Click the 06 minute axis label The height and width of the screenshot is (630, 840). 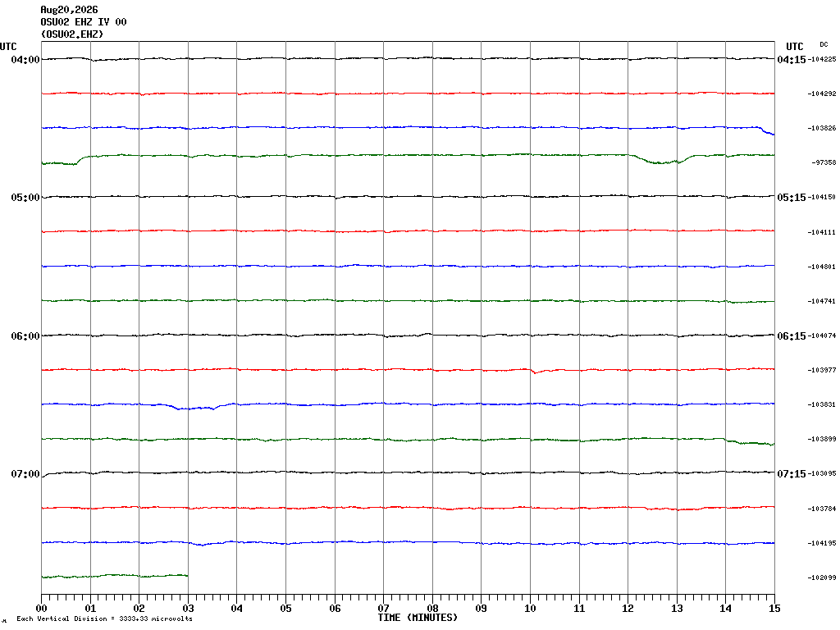point(335,609)
